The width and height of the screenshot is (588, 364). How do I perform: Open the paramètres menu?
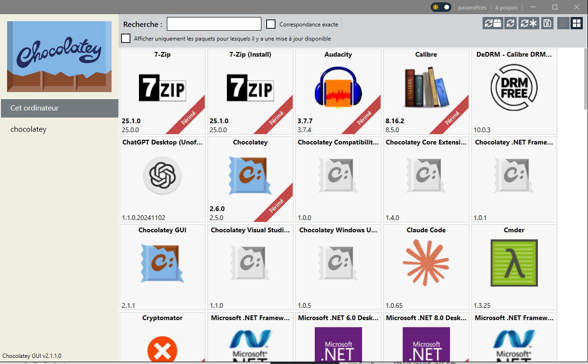[x=472, y=7]
